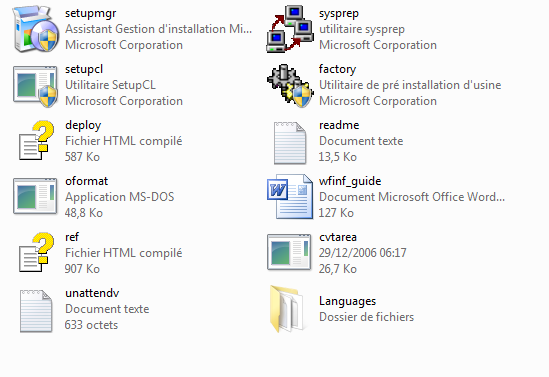Click the 'utilitaire sysprep' description
The height and width of the screenshot is (377, 549).
tap(362, 29)
